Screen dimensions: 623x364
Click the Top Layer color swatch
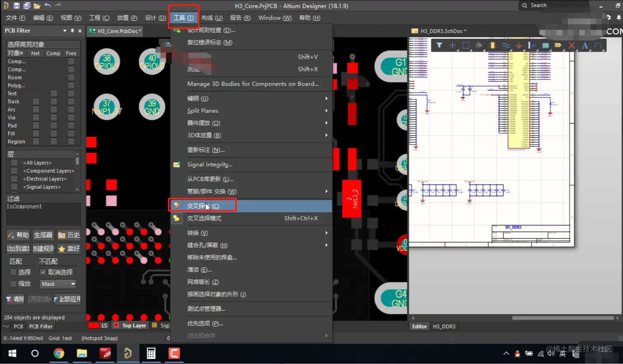pos(116,325)
